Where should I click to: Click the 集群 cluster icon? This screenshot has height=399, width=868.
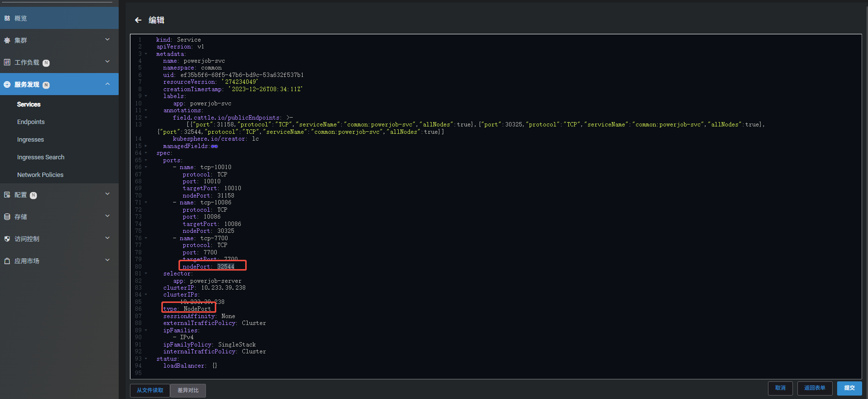click(x=7, y=40)
